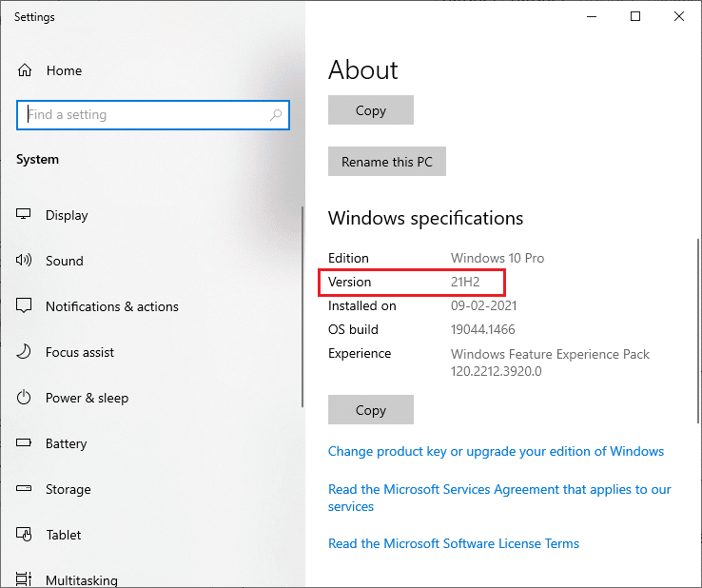Open Multitasking settings
This screenshot has height=588, width=702.
click(82, 580)
